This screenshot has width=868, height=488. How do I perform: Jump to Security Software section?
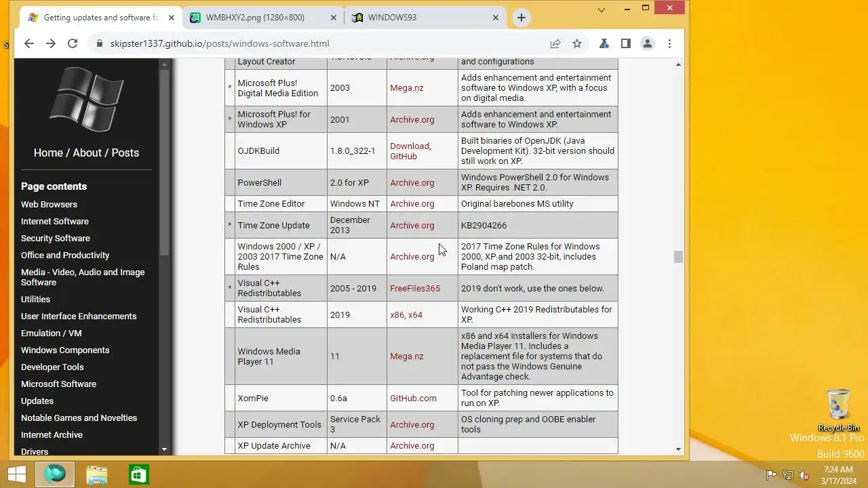point(56,238)
